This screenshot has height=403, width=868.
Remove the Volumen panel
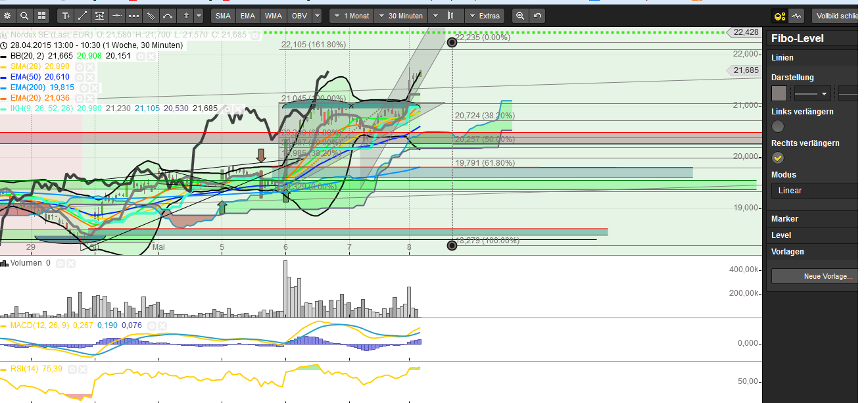(x=70, y=264)
